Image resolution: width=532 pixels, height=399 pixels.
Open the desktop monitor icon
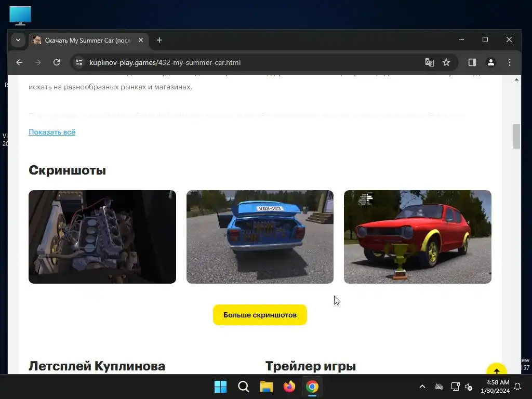pos(20,16)
